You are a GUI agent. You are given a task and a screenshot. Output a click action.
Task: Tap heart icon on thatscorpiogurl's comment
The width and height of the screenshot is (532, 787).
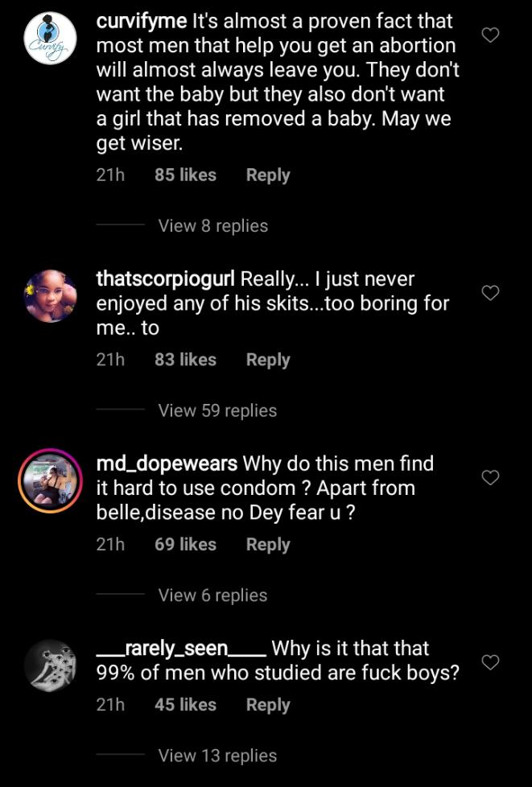[x=490, y=293]
